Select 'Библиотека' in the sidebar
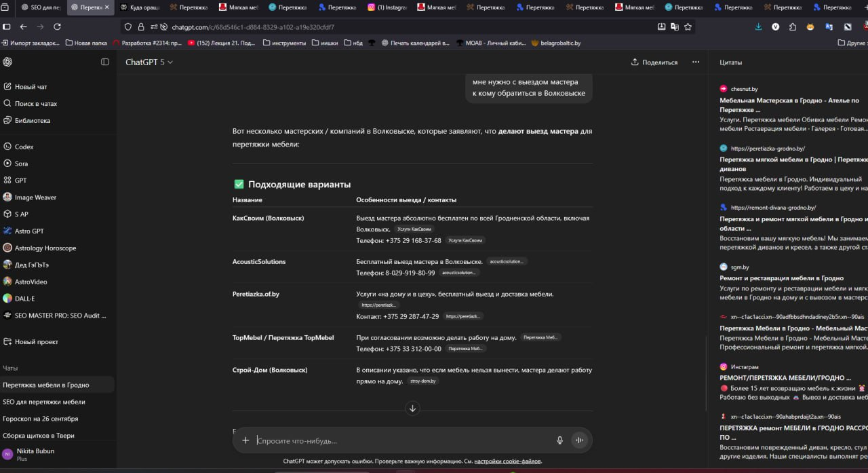The image size is (868, 473). (32, 121)
